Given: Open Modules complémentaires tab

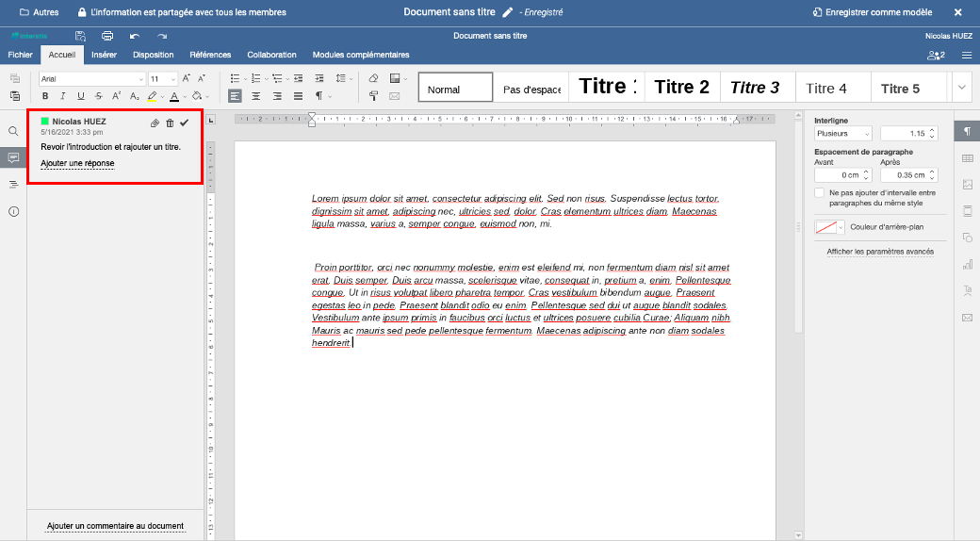Looking at the screenshot, I should pyautogui.click(x=361, y=55).
